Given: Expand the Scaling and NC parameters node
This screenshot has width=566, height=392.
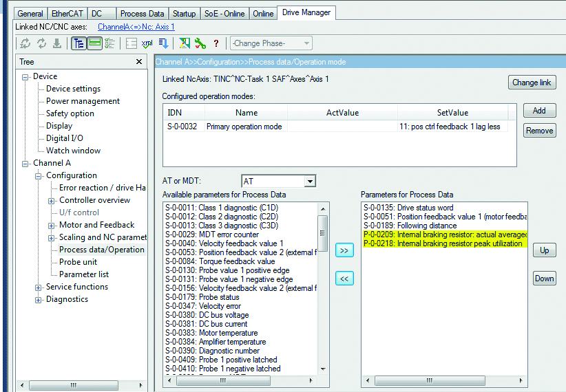Looking at the screenshot, I should 51,238.
